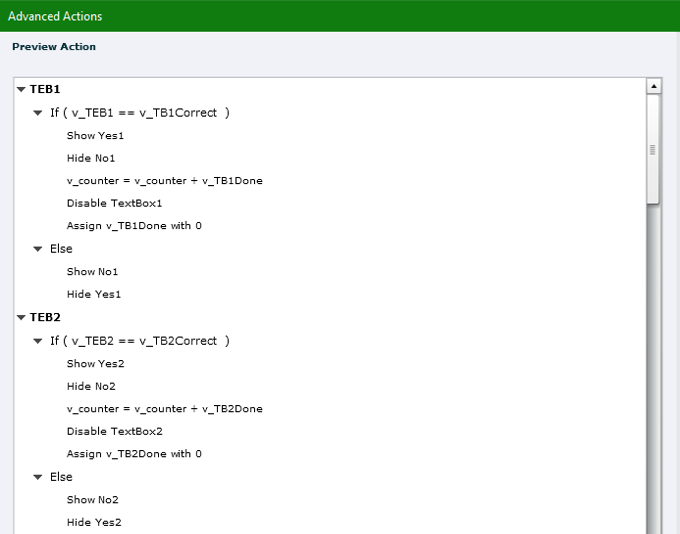Select the TEB2 heading text

[x=45, y=318]
